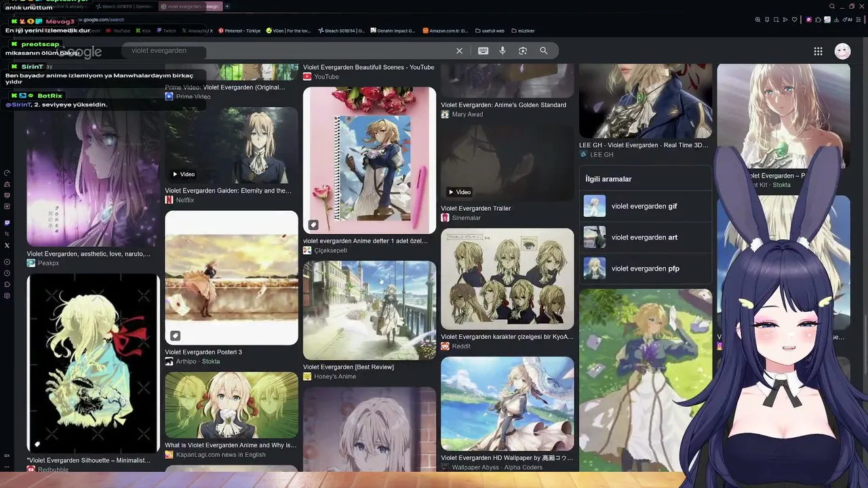The height and width of the screenshot is (488, 868).
Task: Open the Violet Evergarden Silhouette Redbubble image
Action: coord(93,363)
